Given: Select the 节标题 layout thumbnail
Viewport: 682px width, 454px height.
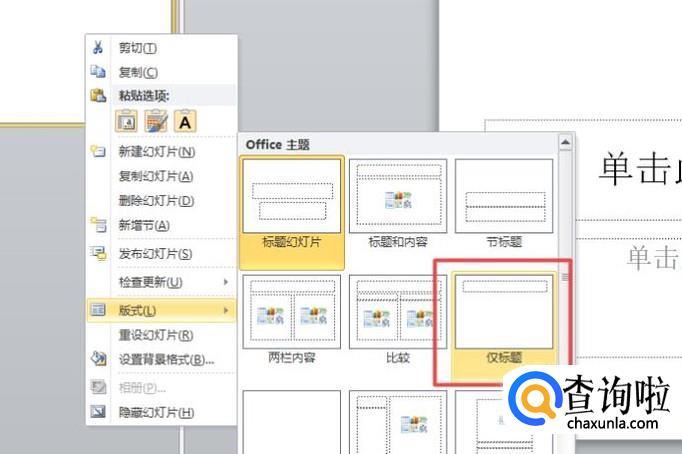Looking at the screenshot, I should click(504, 196).
